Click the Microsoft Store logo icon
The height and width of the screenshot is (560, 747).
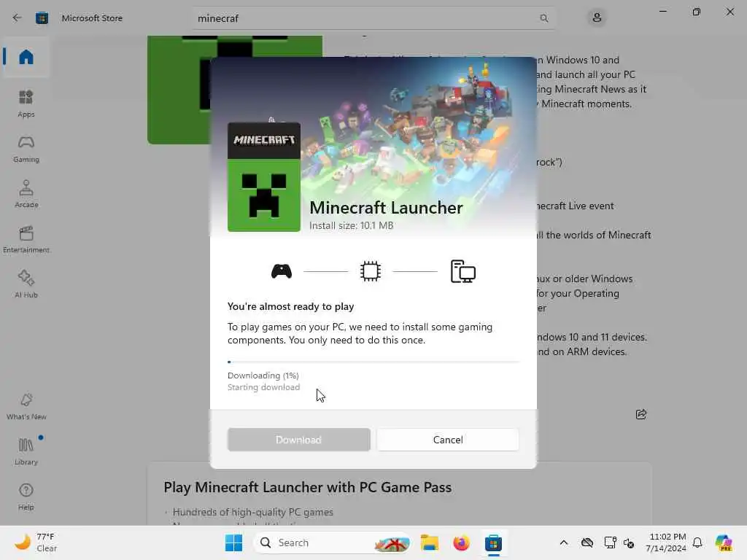tap(42, 18)
